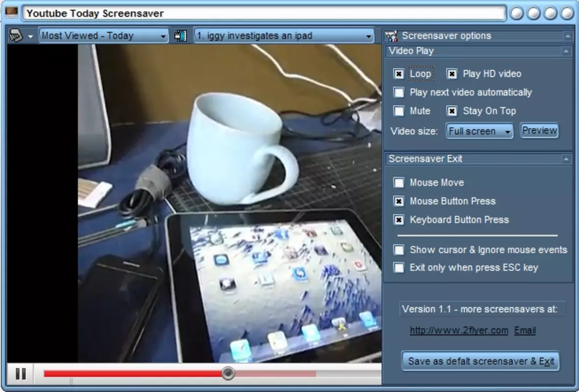Open the http://www.2flyer.com link

pos(459,330)
